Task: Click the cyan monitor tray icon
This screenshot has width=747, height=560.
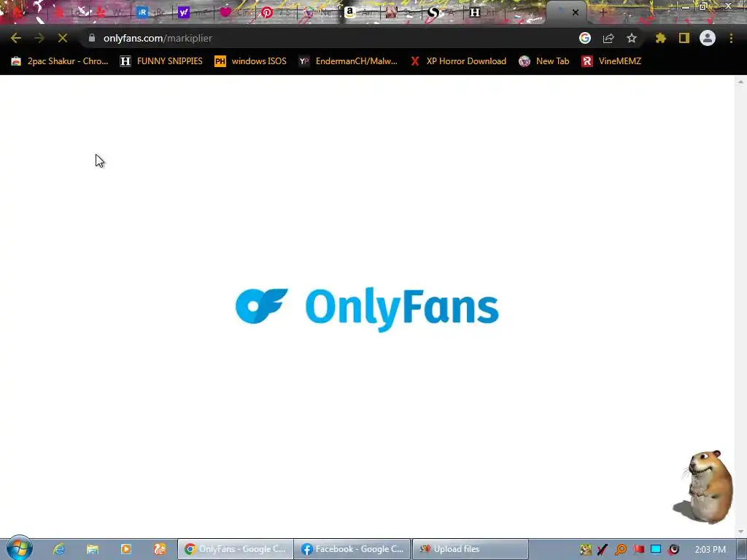Action: coord(656,549)
